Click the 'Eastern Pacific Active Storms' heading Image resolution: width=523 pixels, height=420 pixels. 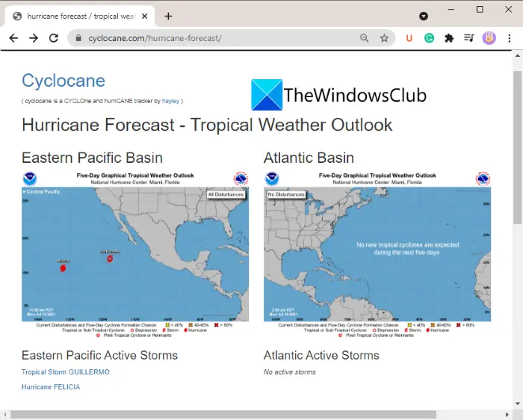pos(99,356)
